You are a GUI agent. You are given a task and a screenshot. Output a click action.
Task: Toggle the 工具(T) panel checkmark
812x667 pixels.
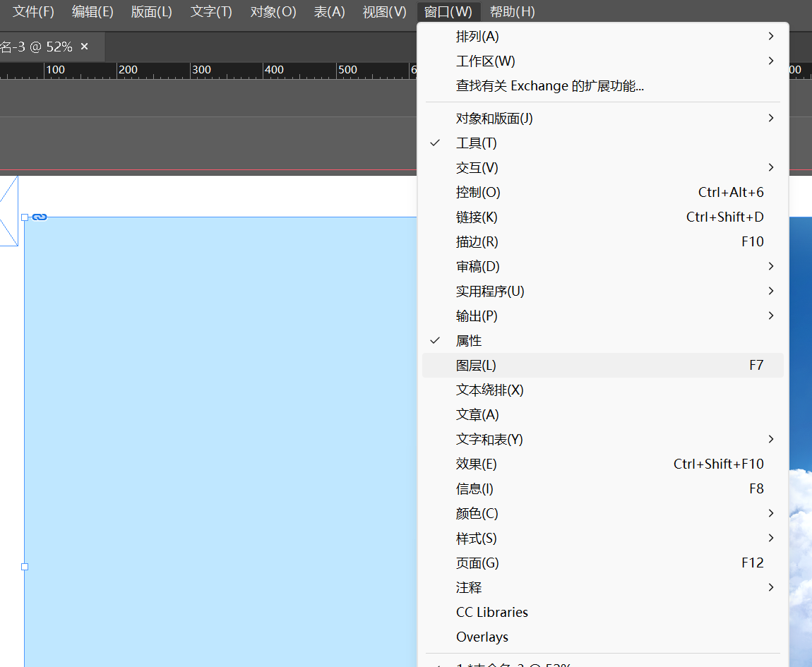[x=477, y=143]
